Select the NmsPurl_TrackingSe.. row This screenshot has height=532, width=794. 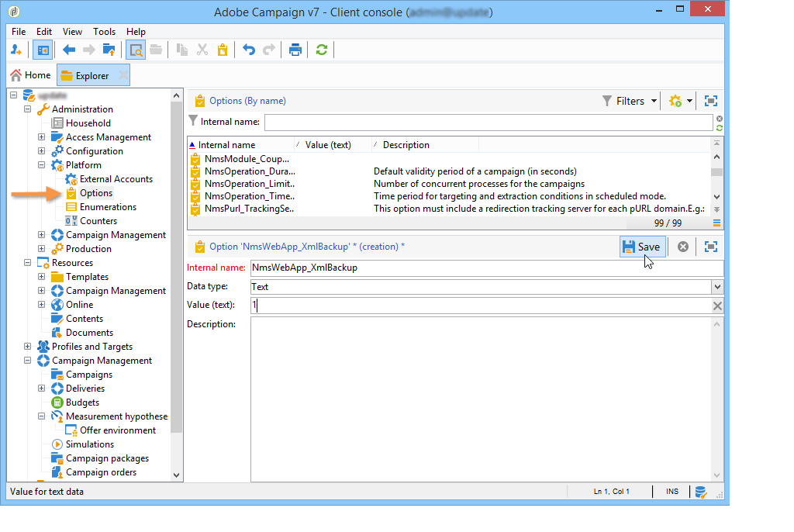pyautogui.click(x=450, y=209)
